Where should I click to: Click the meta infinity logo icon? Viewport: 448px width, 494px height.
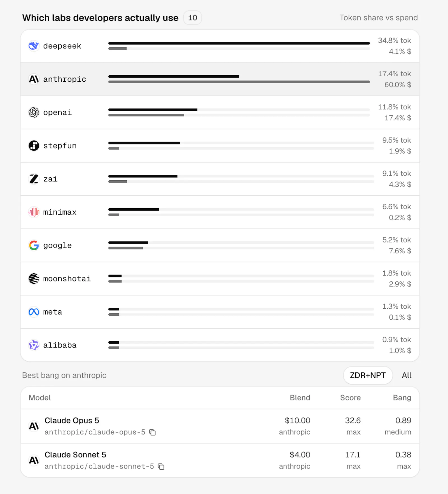coord(34,312)
